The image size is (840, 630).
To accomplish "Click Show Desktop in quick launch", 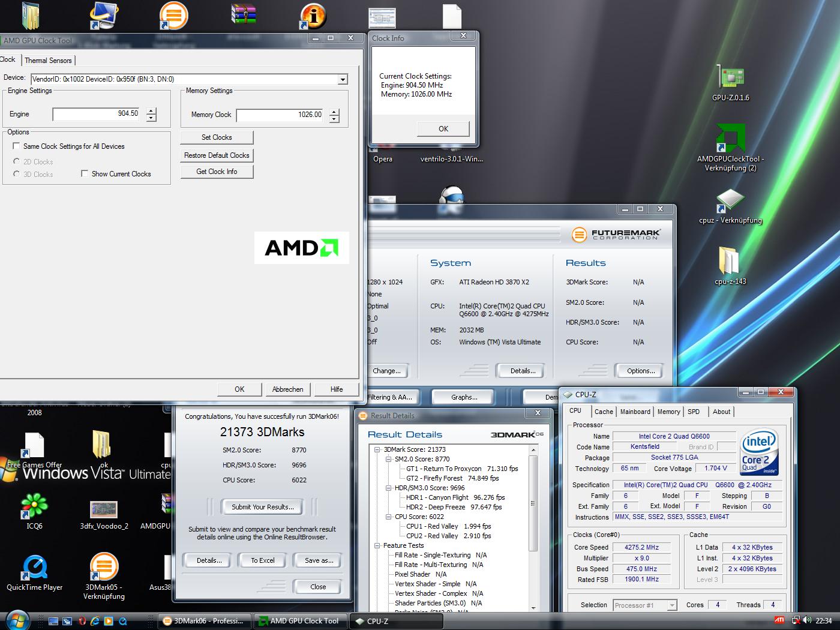I will click(x=53, y=621).
